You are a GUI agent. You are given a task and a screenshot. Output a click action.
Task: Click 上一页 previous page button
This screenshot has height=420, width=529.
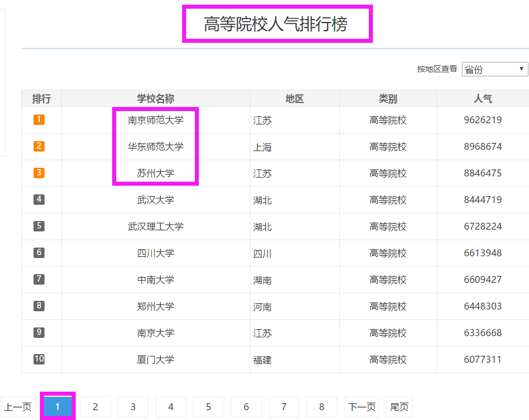pos(17,407)
